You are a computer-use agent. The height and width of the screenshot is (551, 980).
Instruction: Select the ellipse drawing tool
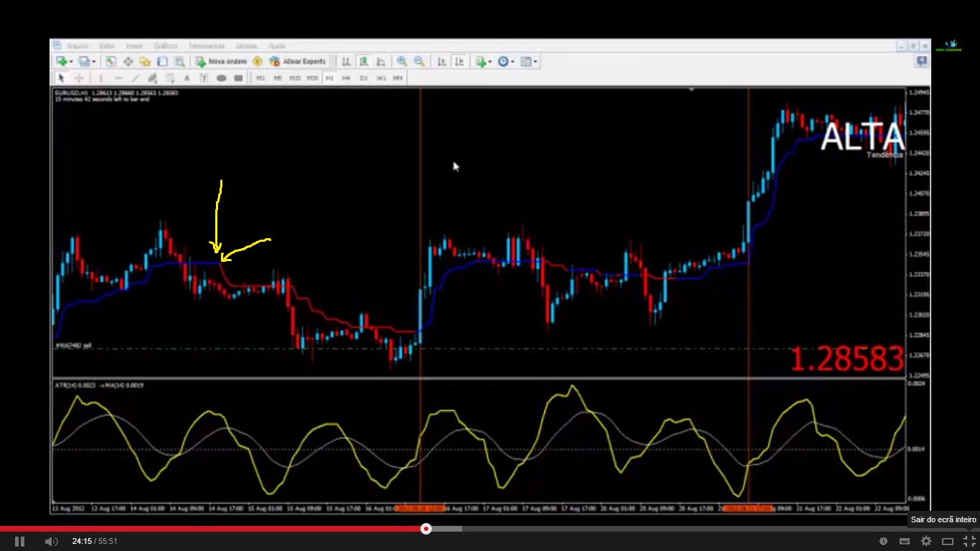click(x=222, y=78)
